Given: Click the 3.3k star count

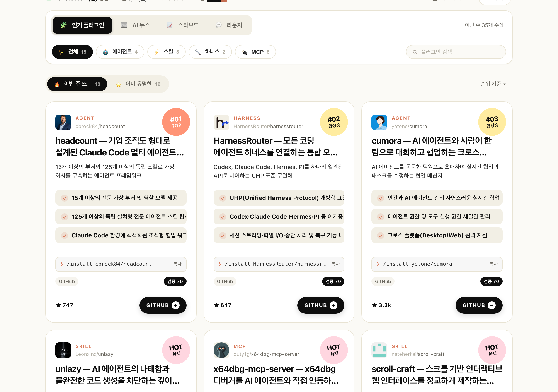Looking at the screenshot, I should 381,305.
